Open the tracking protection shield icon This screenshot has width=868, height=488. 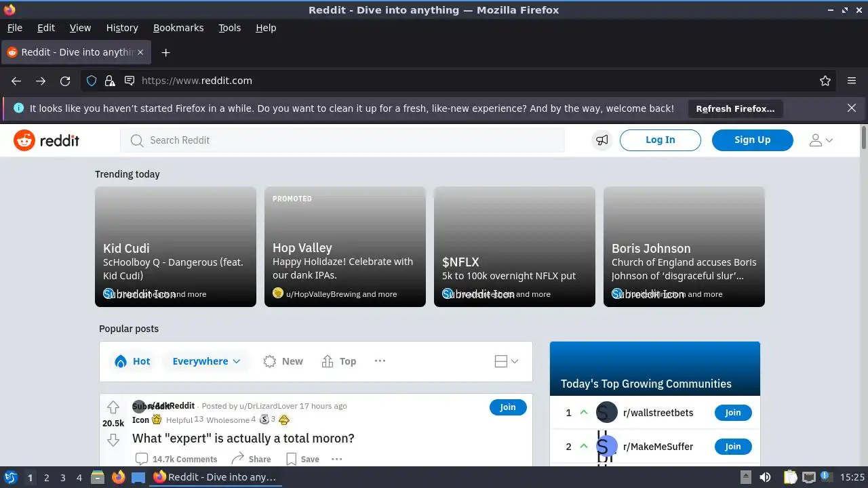click(92, 81)
